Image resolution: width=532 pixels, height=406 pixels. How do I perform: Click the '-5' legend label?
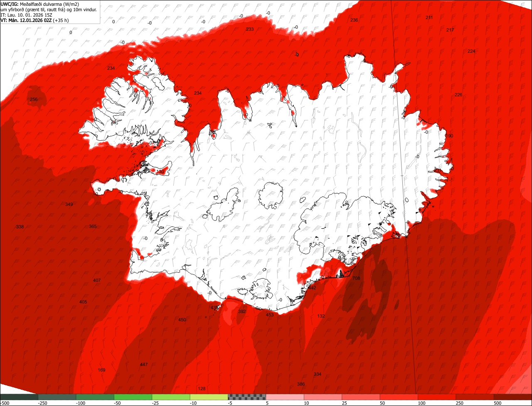[x=231, y=403]
